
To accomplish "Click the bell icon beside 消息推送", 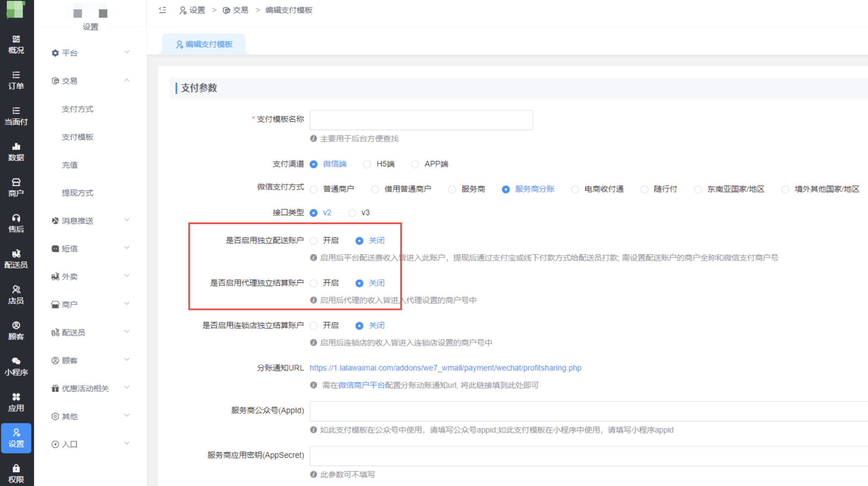I will pyautogui.click(x=55, y=221).
